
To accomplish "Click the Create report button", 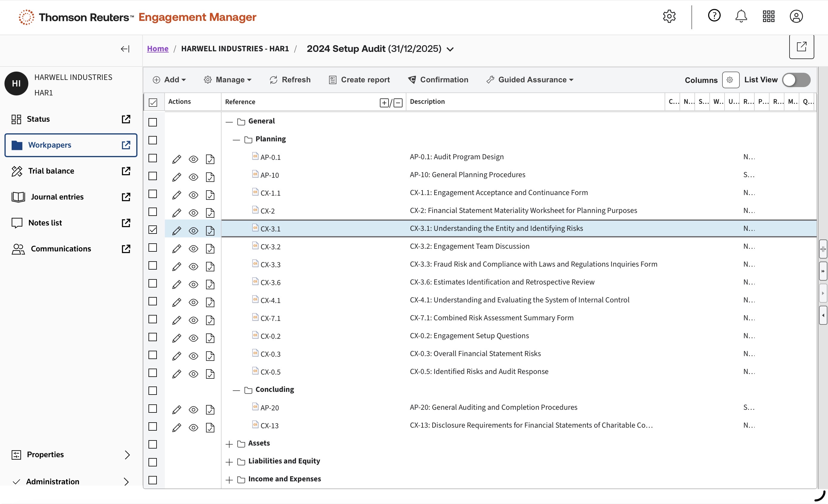I will click(x=359, y=80).
